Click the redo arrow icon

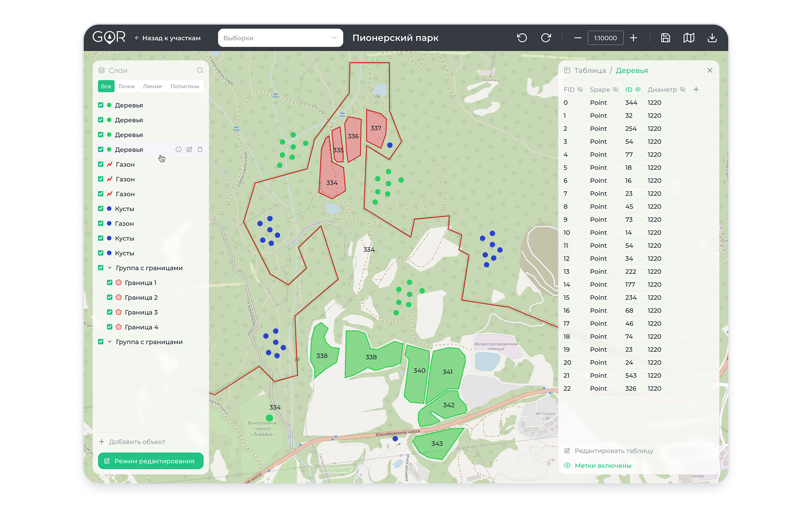tap(546, 38)
